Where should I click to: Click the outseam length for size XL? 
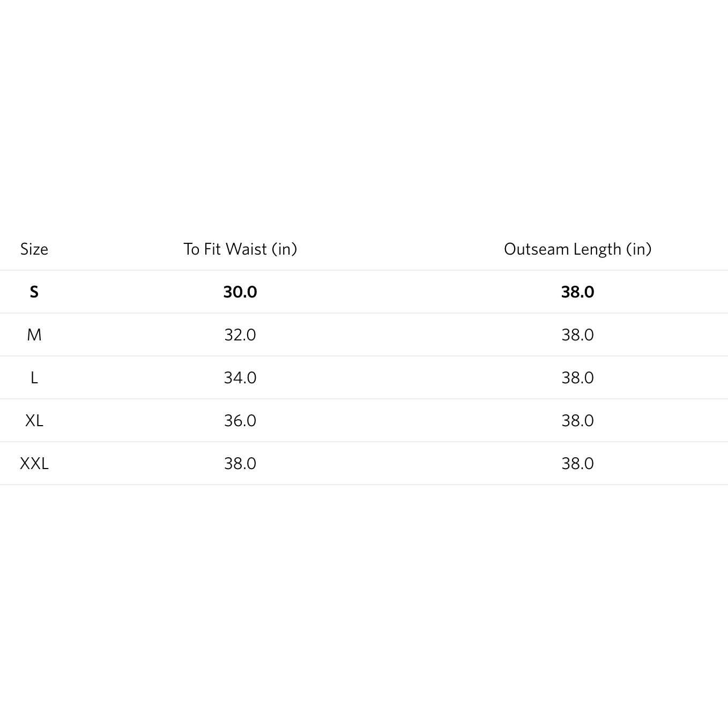(x=577, y=421)
